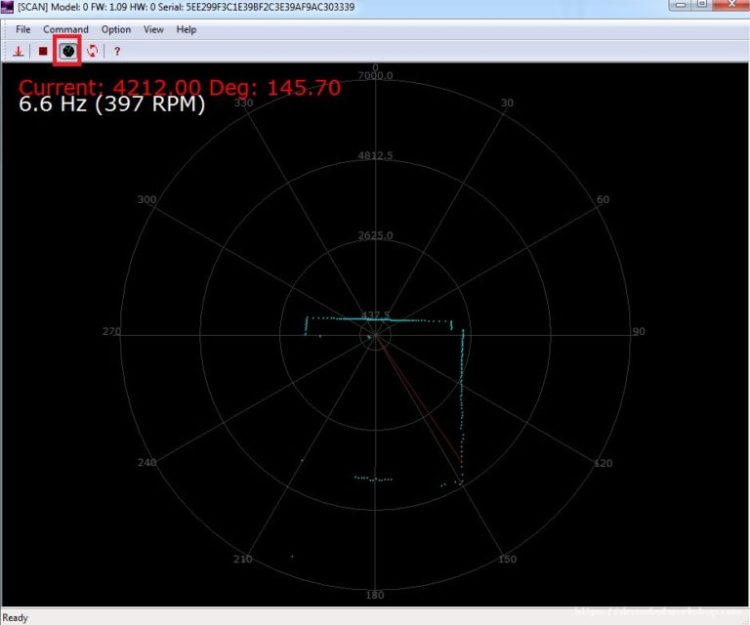The width and height of the screenshot is (750, 625).
Task: Click the 180 degree label
Action: tap(375, 595)
